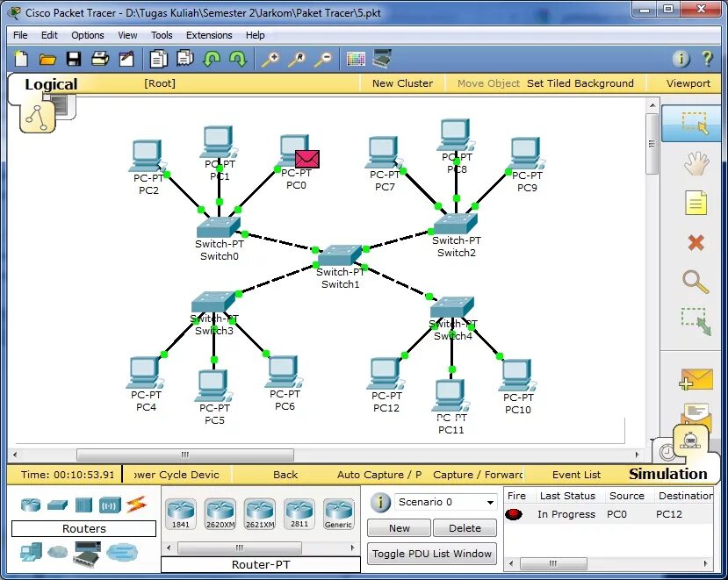
Task: Switch to the Simulation mode tab
Action: pyautogui.click(x=667, y=474)
